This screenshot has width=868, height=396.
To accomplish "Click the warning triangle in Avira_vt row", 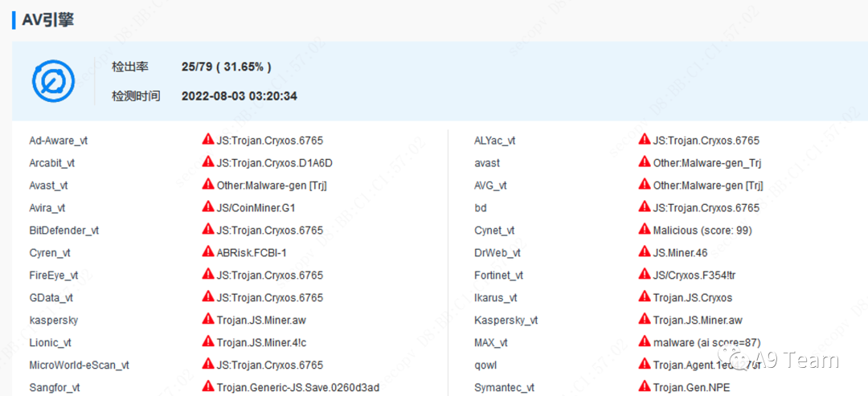I will (x=208, y=207).
